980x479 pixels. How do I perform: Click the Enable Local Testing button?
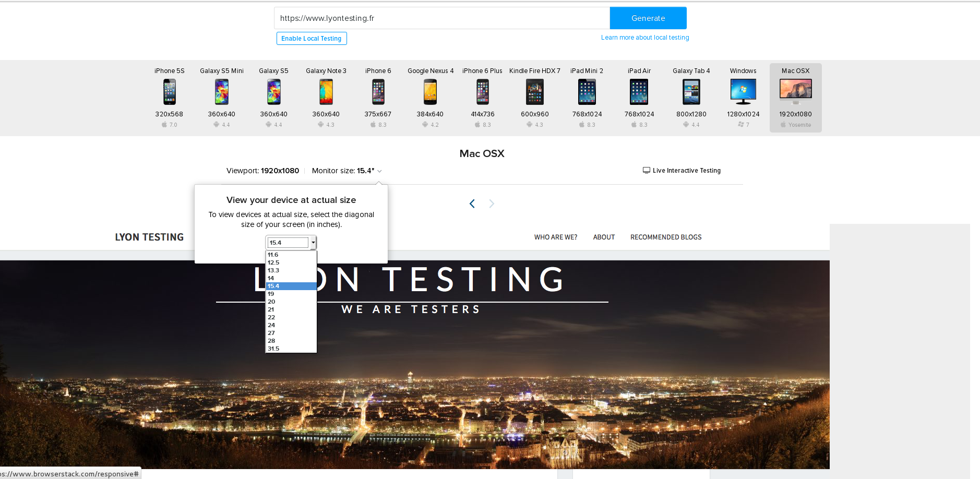(x=312, y=38)
